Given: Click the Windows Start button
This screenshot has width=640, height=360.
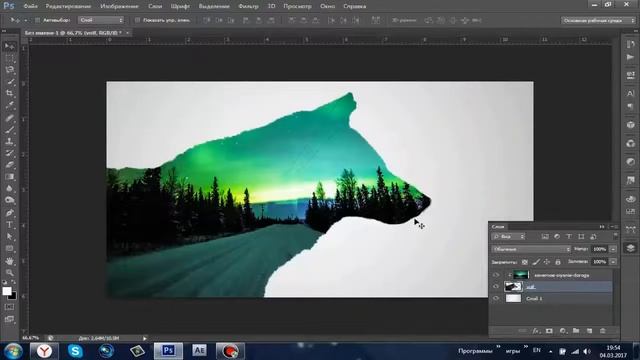Looking at the screenshot, I should 13,351.
